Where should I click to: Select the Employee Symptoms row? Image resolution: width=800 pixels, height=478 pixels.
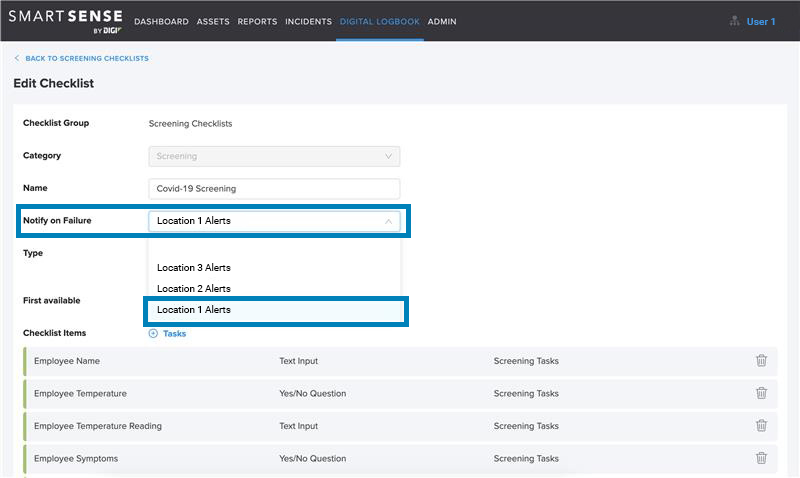401,458
